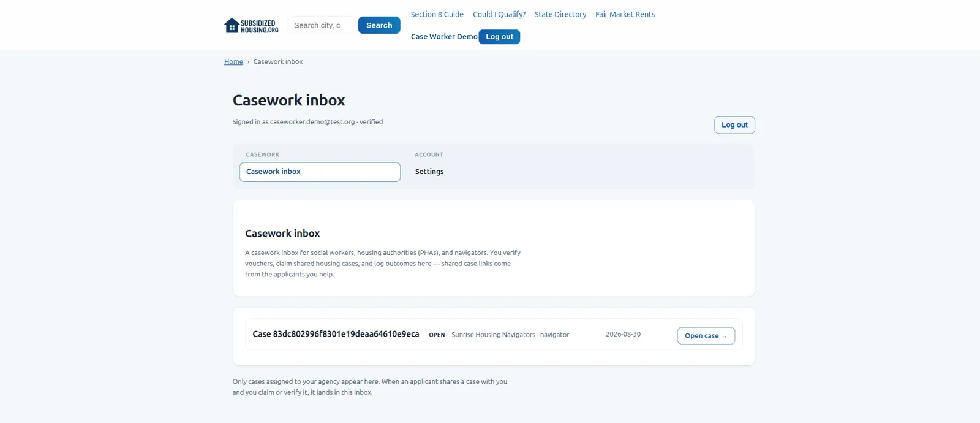Select the Casework inbox tab

[320, 172]
